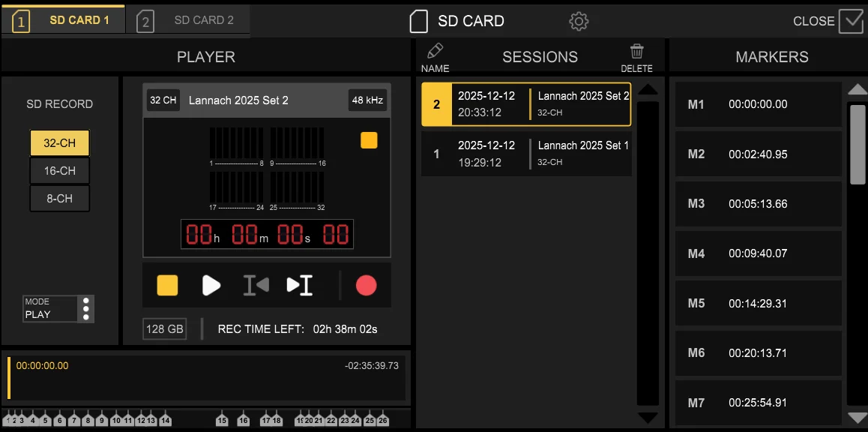Click the 128 GB card size box

[164, 328]
